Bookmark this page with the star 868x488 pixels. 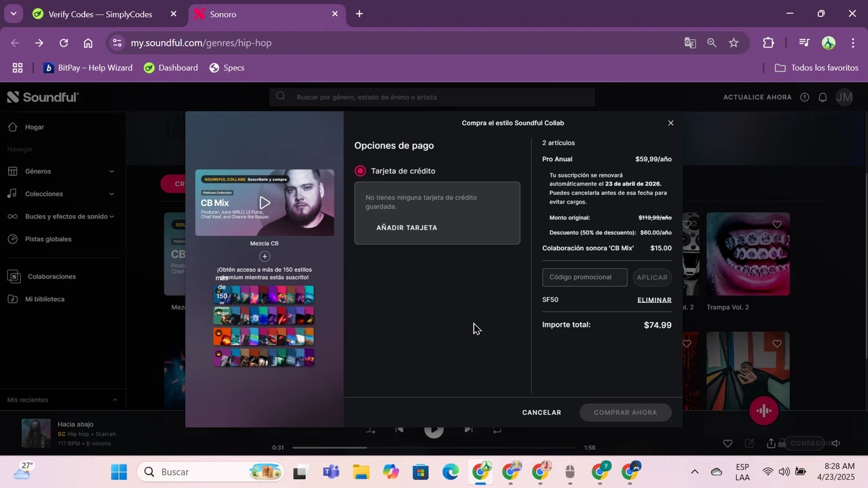(x=734, y=43)
